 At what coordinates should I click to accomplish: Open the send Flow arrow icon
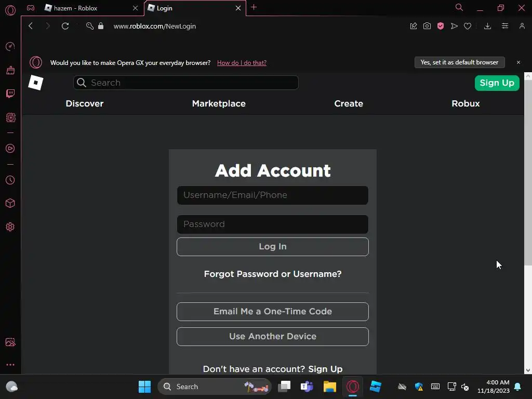tap(454, 26)
